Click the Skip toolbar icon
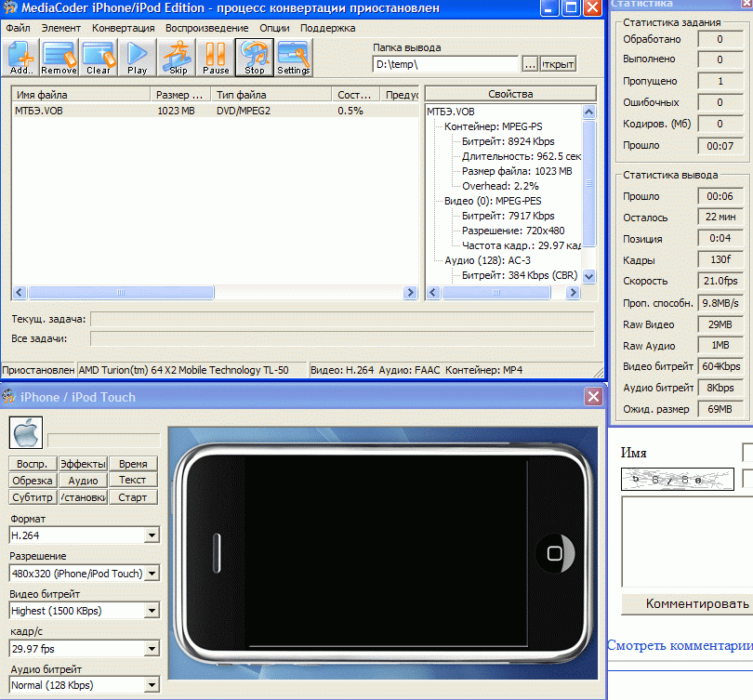753x700 pixels. (x=178, y=58)
